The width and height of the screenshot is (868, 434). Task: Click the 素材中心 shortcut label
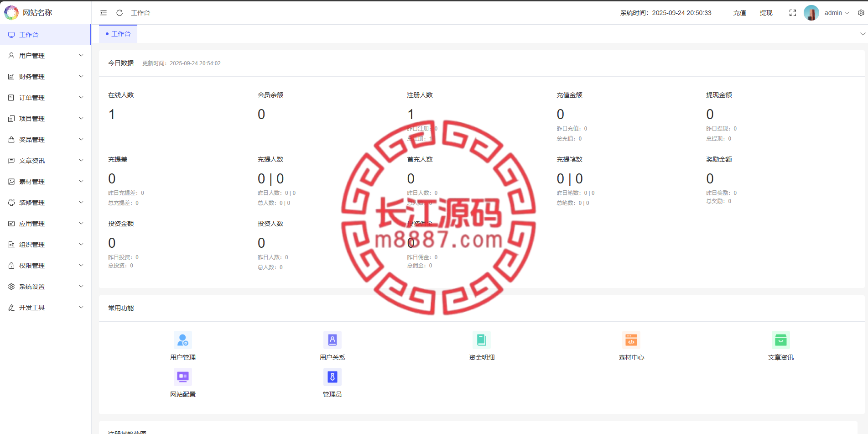coord(631,357)
